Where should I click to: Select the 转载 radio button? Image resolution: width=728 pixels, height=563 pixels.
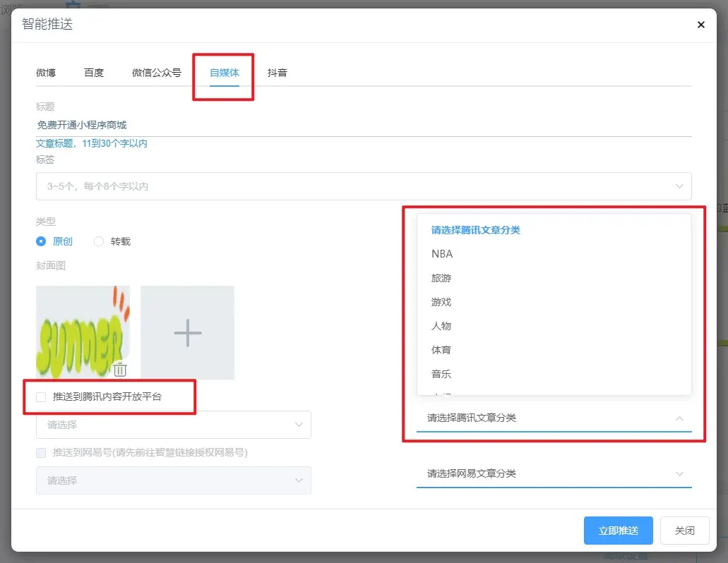click(x=99, y=241)
